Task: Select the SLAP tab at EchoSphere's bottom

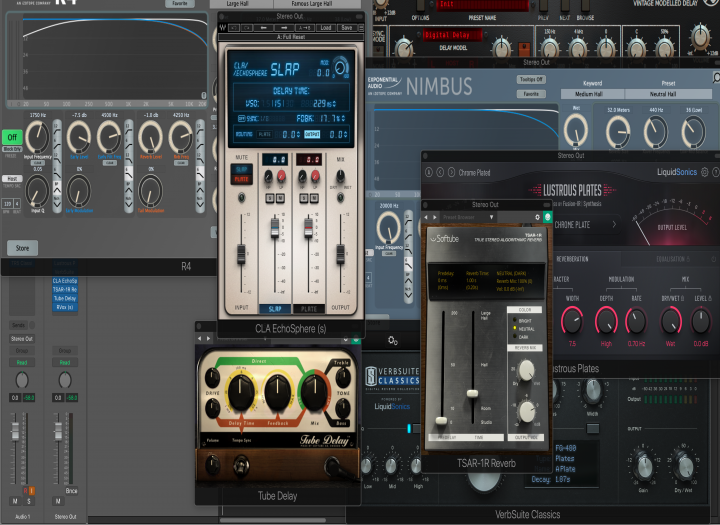Action: [275, 309]
